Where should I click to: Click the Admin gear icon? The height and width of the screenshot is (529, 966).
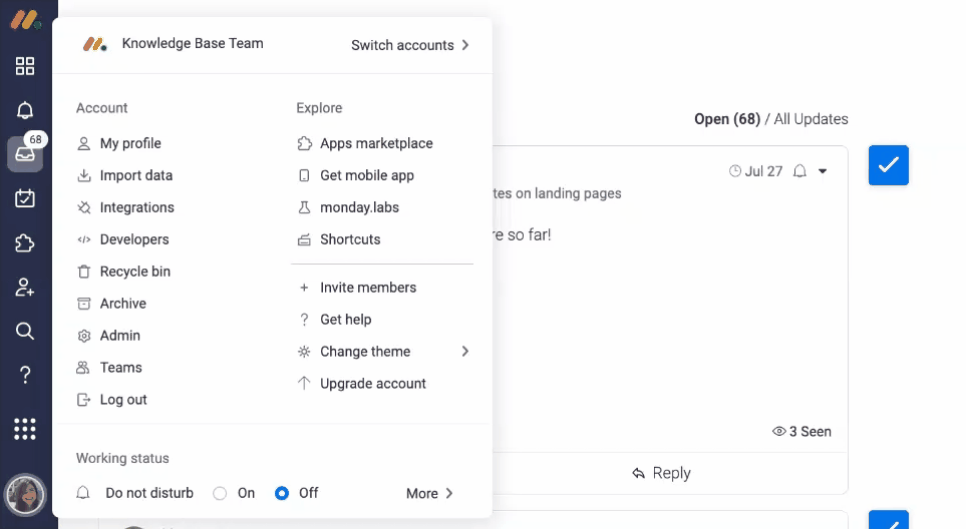pos(84,336)
